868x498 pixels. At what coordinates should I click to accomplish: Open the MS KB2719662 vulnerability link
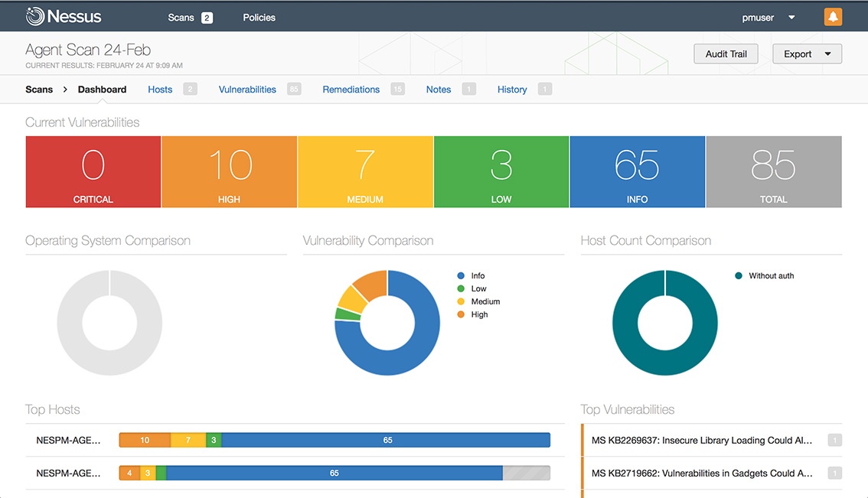click(x=700, y=473)
